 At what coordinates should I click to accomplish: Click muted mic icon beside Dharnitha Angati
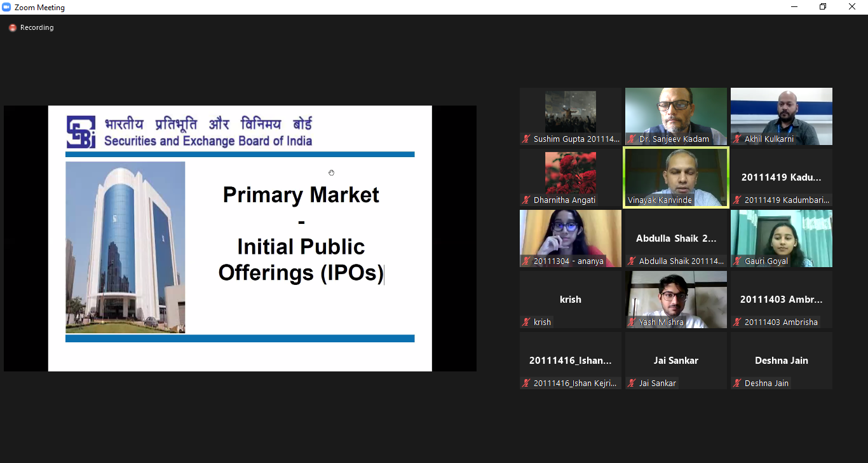(x=526, y=200)
